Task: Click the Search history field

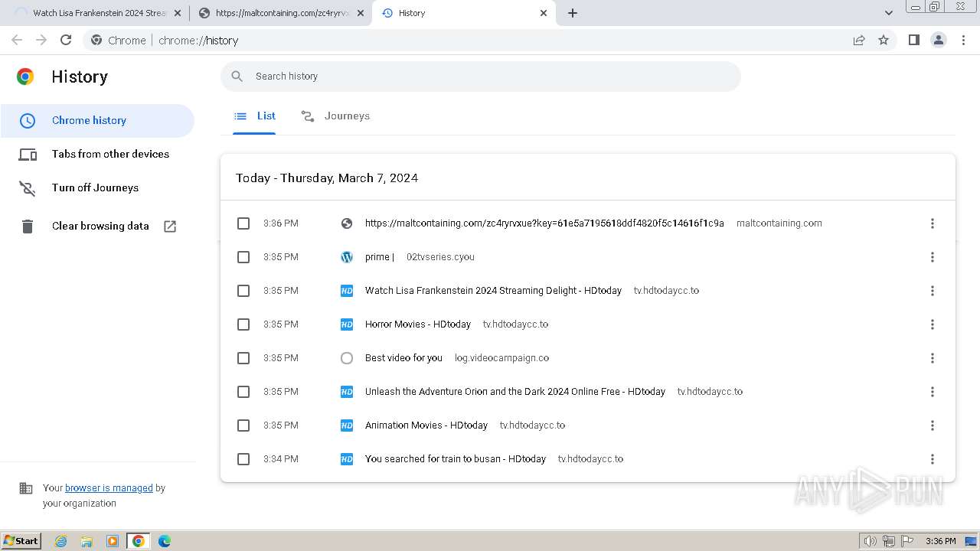Action: coord(481,77)
